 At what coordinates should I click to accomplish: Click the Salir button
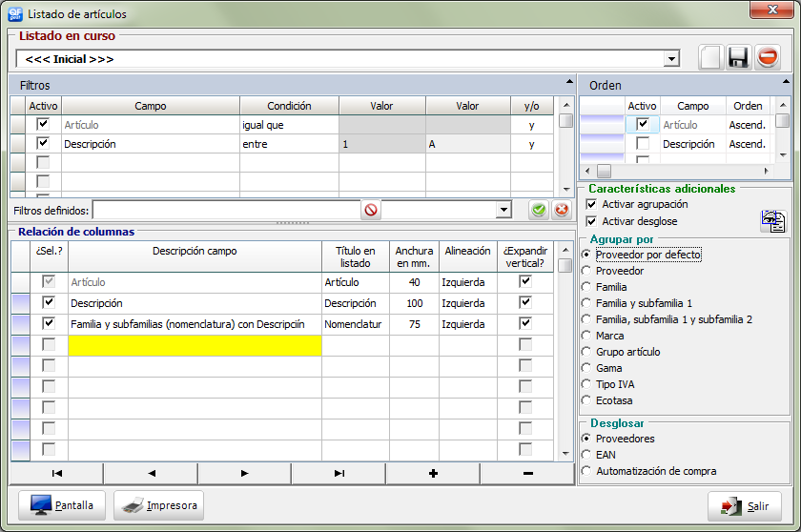[x=745, y=506]
